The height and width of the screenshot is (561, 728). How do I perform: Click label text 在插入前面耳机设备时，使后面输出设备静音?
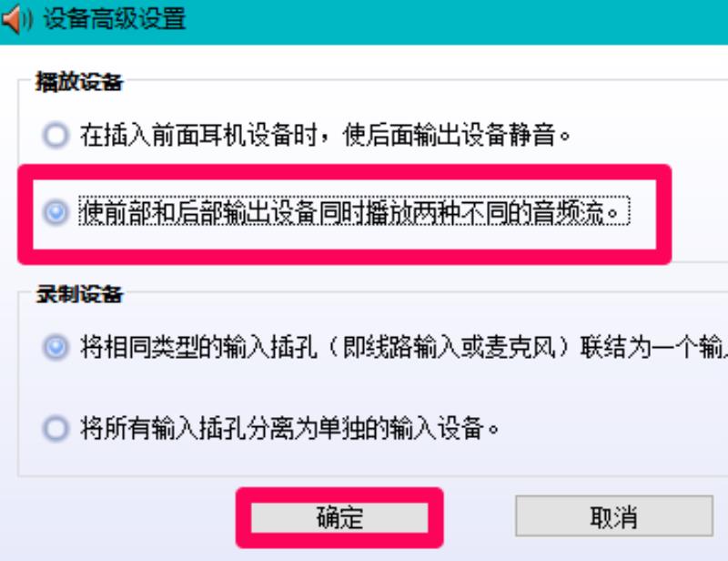[x=325, y=136]
